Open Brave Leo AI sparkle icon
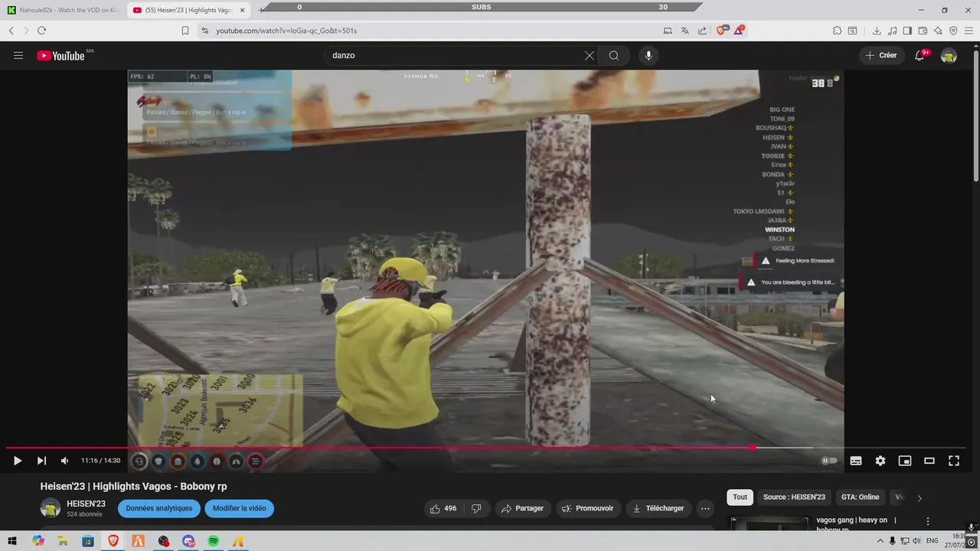 [x=938, y=31]
